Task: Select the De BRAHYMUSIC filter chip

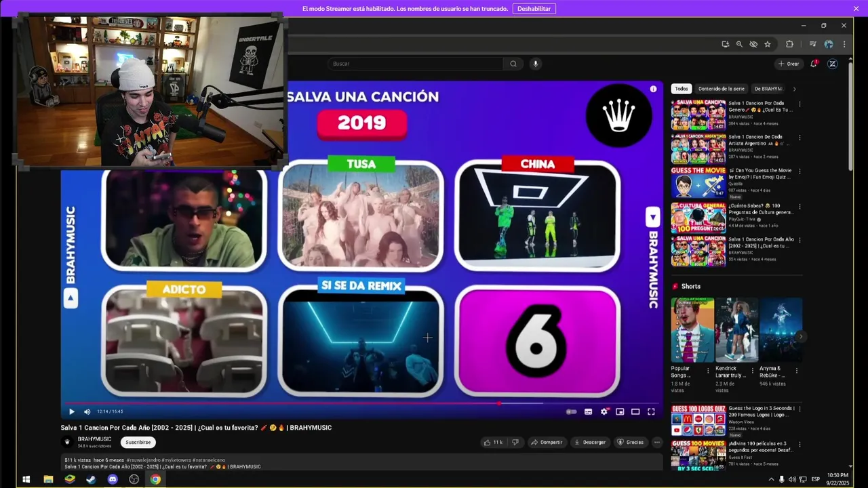Action: coord(768,89)
